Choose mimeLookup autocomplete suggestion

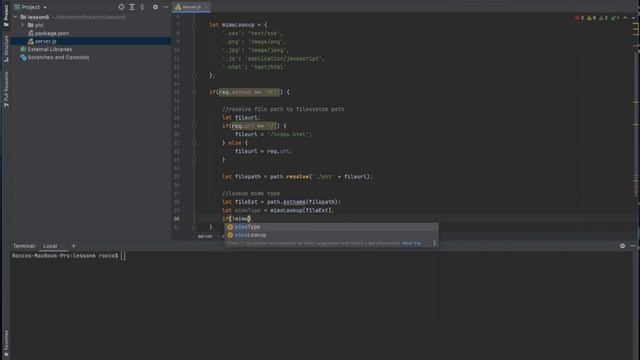(331, 235)
